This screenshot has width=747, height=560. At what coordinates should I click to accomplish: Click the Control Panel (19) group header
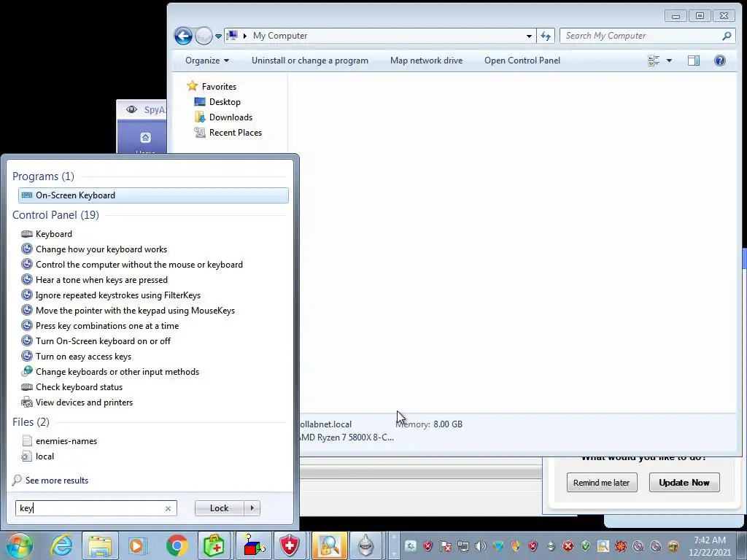pyautogui.click(x=55, y=215)
